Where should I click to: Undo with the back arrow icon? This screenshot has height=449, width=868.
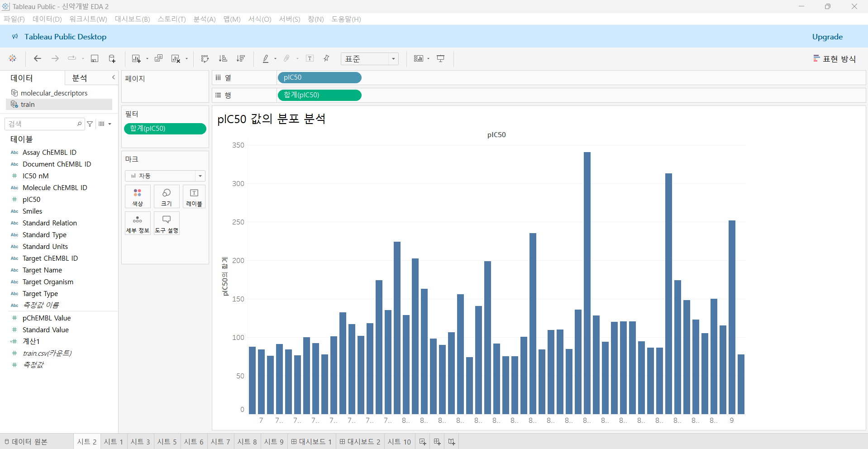coord(38,58)
